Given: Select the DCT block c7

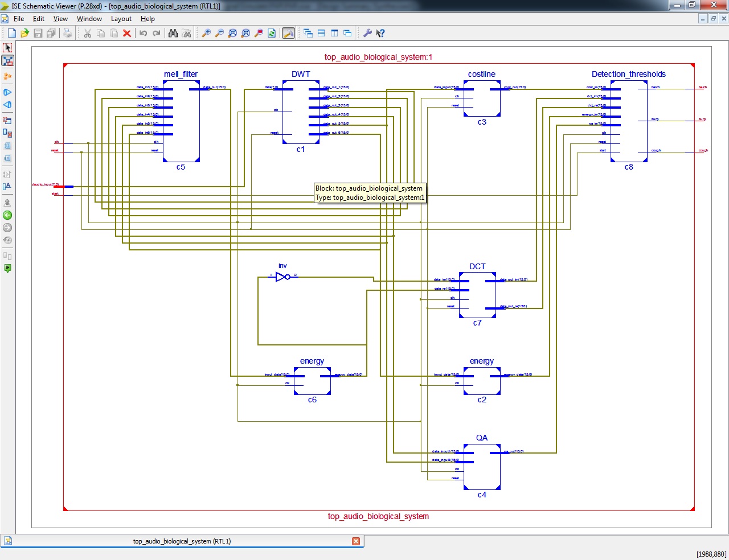Looking at the screenshot, I should pos(477,295).
